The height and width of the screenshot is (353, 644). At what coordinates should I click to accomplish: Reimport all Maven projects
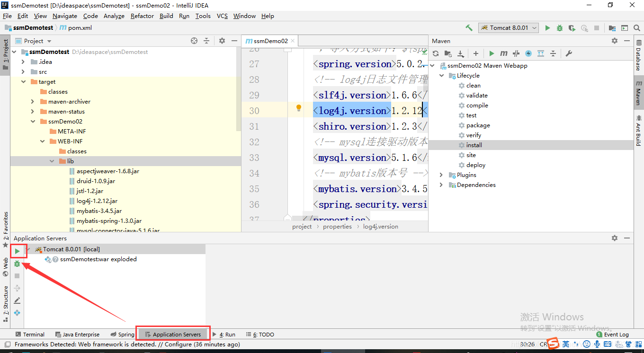point(436,53)
